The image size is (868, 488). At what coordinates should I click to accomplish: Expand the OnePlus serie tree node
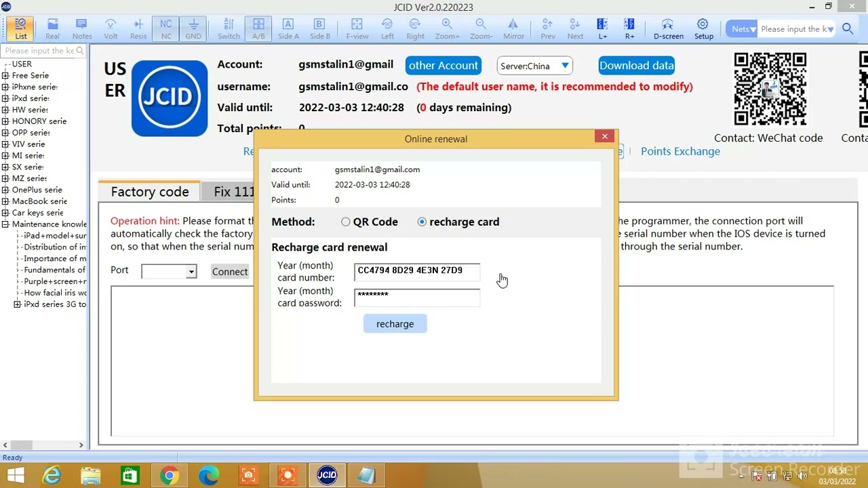pyautogui.click(x=5, y=190)
